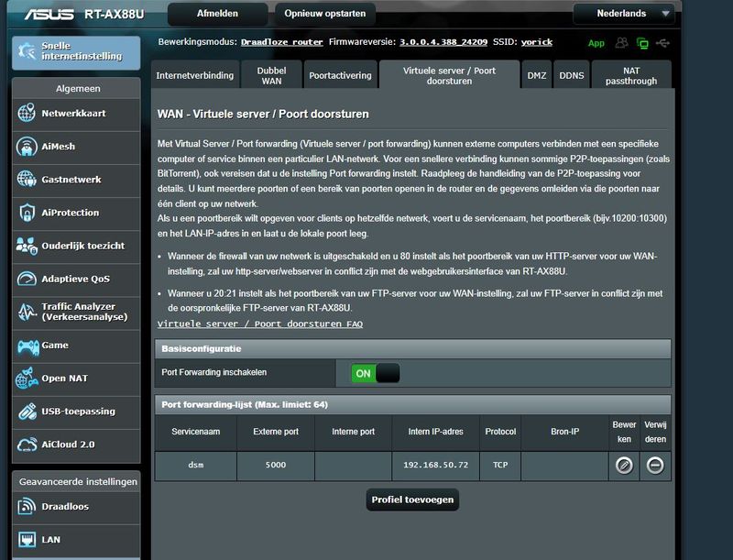Click the TCP protocol cell
The height and width of the screenshot is (560, 733).
[x=500, y=466]
